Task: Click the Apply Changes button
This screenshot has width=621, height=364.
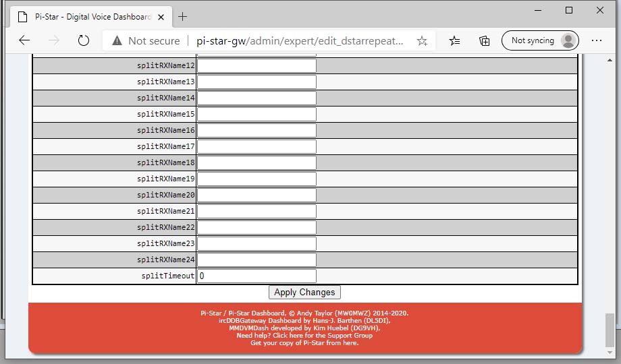Action: pos(304,293)
